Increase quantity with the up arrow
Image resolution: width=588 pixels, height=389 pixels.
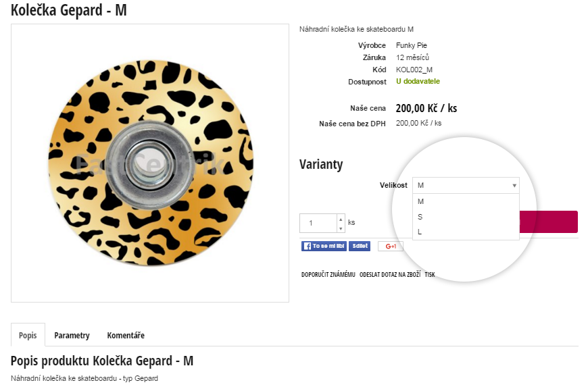click(341, 219)
